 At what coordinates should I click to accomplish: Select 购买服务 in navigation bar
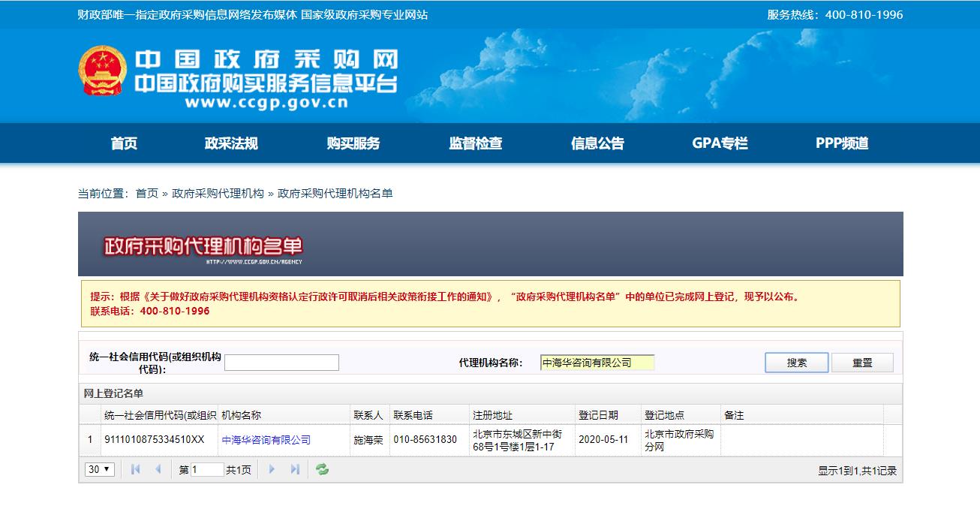pyautogui.click(x=353, y=143)
